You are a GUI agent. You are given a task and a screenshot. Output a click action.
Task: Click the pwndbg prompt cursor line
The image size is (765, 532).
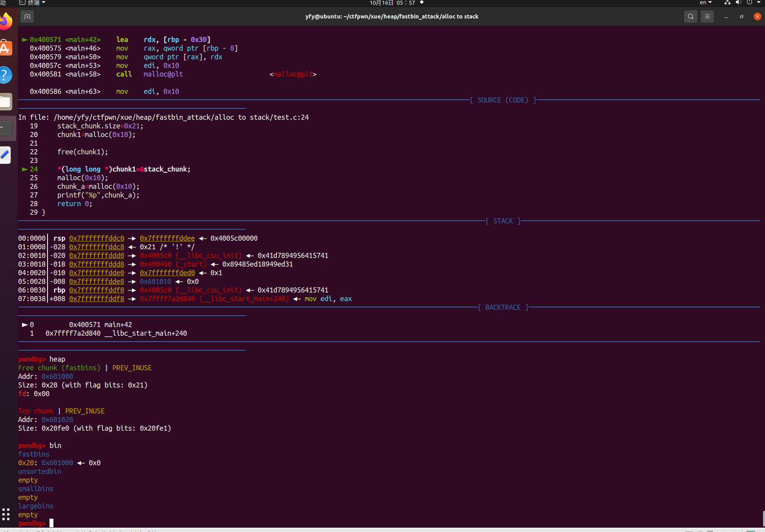click(36, 523)
